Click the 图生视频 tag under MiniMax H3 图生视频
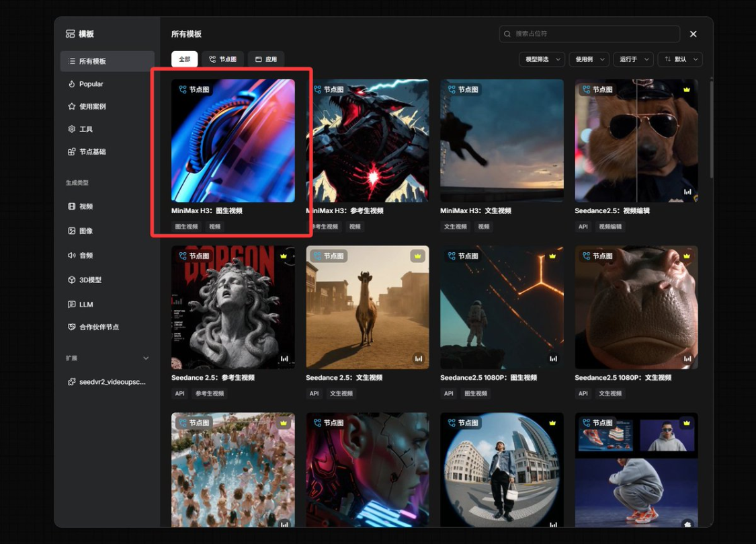Screen dimensions: 756x544 [x=187, y=226]
